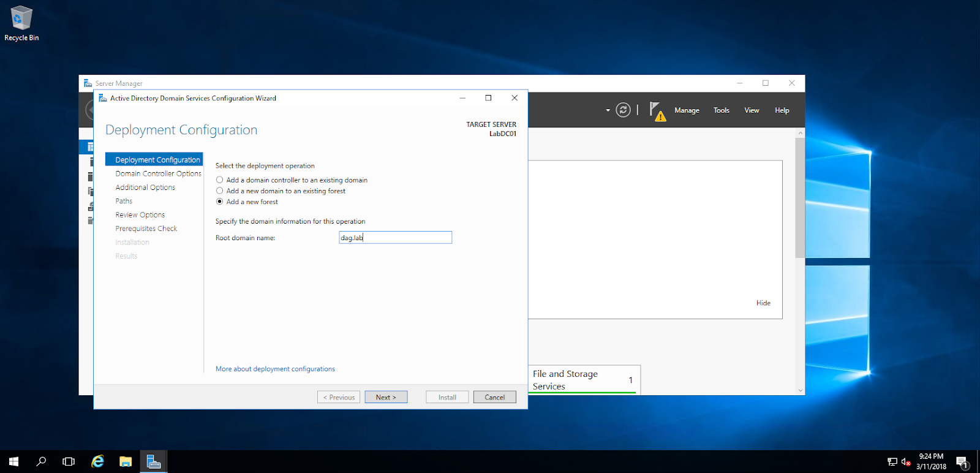Open the Help menu

click(x=782, y=110)
